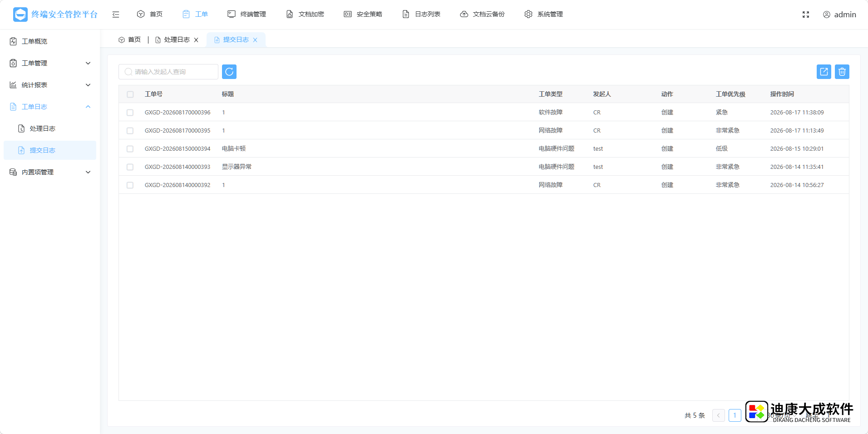Expand the 工单管理 sidebar menu

(x=50, y=63)
